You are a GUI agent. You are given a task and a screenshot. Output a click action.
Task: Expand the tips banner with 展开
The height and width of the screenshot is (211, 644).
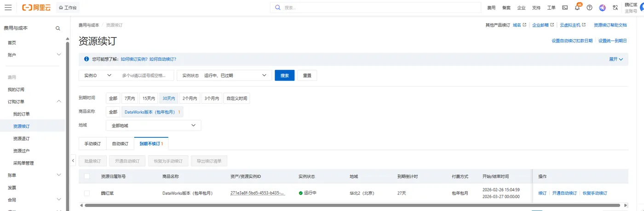point(616,59)
